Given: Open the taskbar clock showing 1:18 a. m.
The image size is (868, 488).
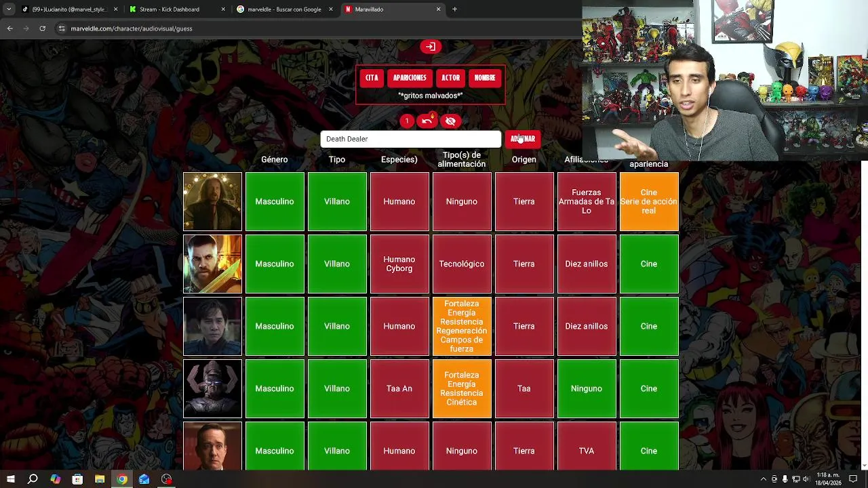Looking at the screenshot, I should pos(829,479).
